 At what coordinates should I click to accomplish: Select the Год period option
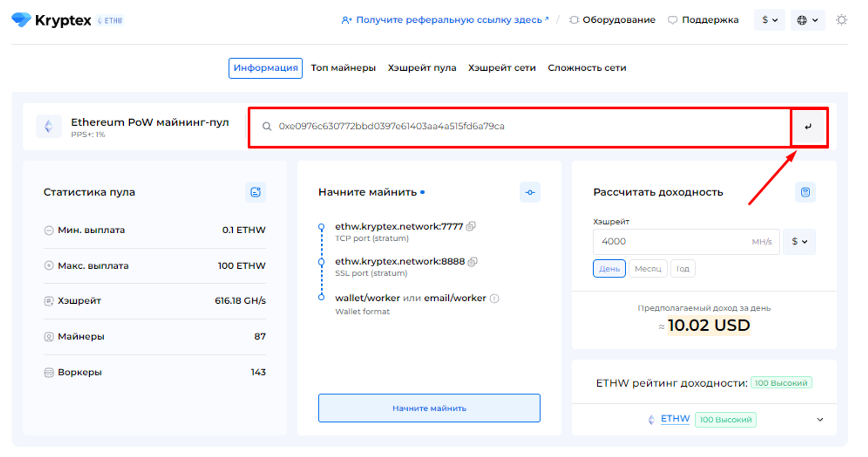click(683, 268)
